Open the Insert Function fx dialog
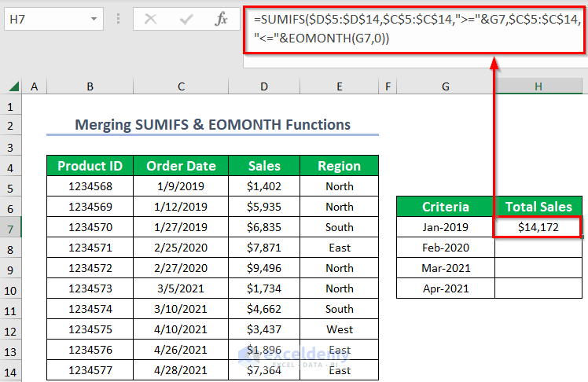This screenshot has width=588, height=382. coord(221,20)
